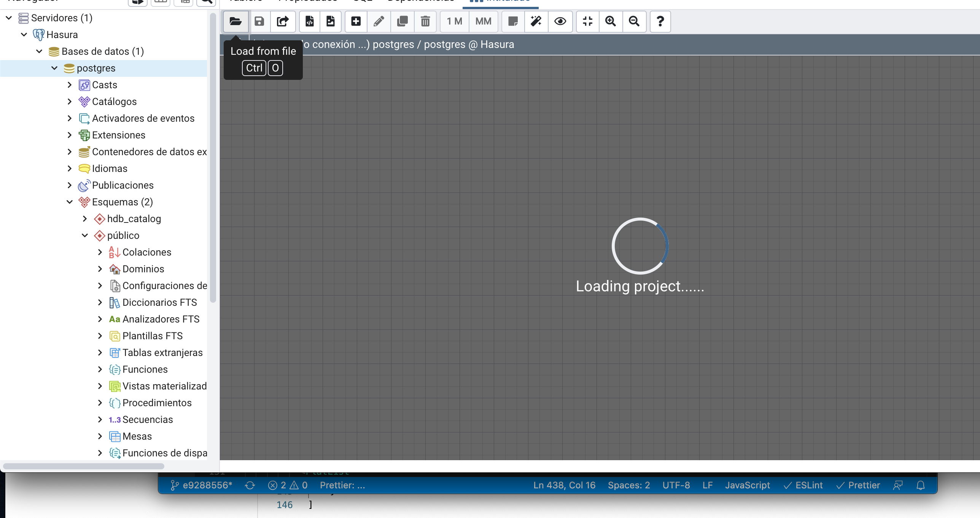Viewport: 980px width, 518px height.
Task: Select Funciones in the público schema
Action: tap(145, 369)
